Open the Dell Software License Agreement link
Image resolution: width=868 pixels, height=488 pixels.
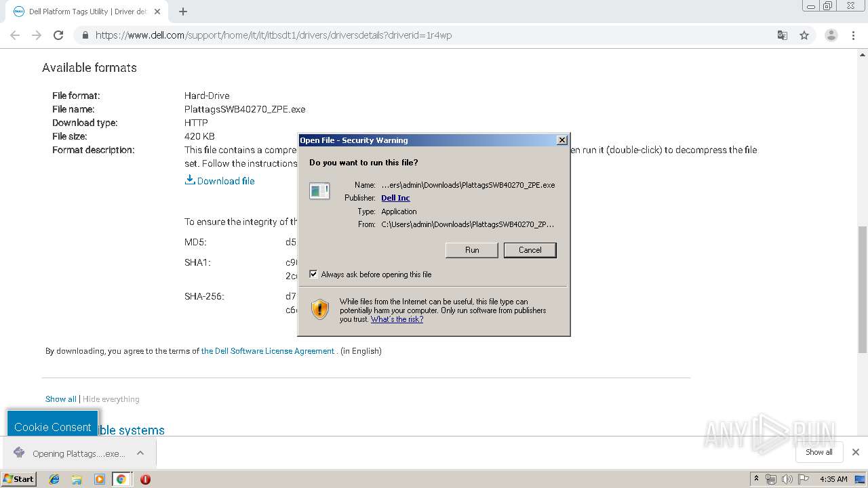pos(268,351)
